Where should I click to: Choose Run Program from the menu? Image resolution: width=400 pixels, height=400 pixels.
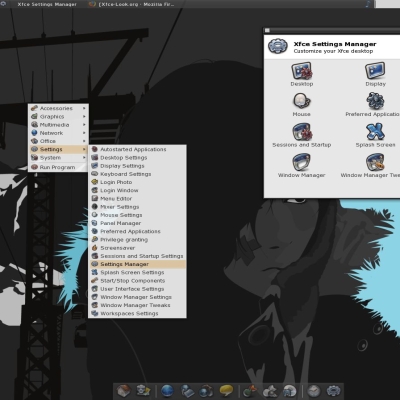pos(58,167)
